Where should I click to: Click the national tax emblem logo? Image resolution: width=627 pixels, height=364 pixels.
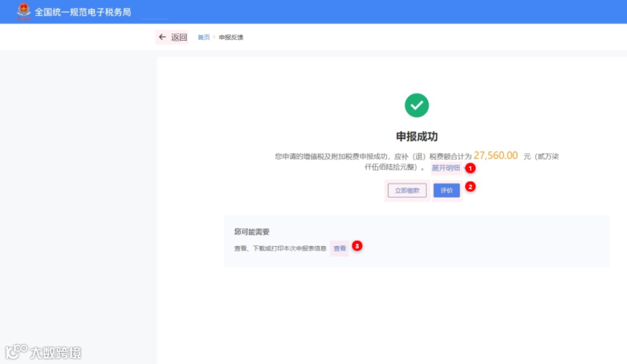pyautogui.click(x=24, y=11)
